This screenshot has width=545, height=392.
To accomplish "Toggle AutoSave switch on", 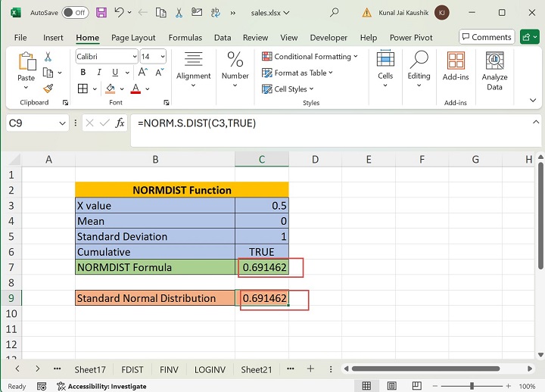I will pos(74,13).
